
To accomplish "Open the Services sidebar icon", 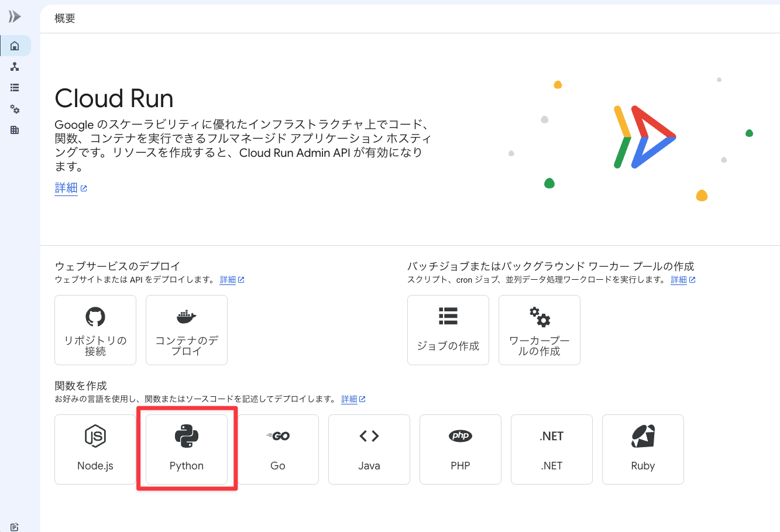I will 15,67.
